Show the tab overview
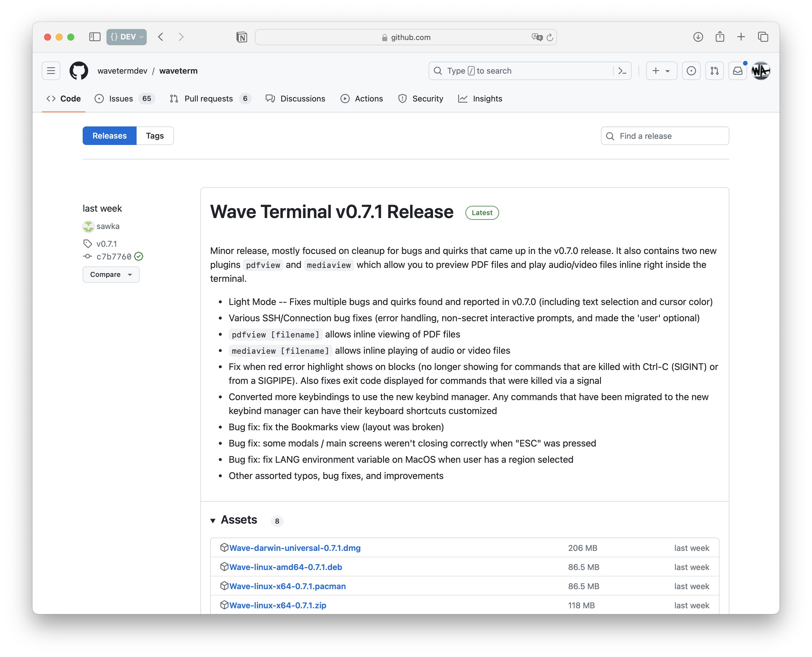812x657 pixels. point(763,37)
